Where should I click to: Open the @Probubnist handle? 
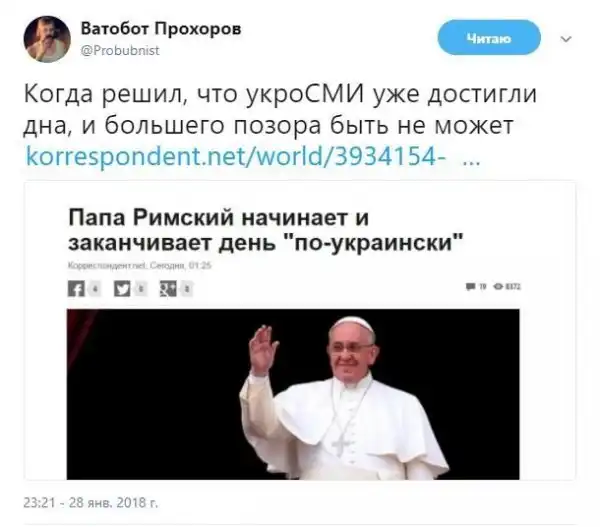[120, 51]
